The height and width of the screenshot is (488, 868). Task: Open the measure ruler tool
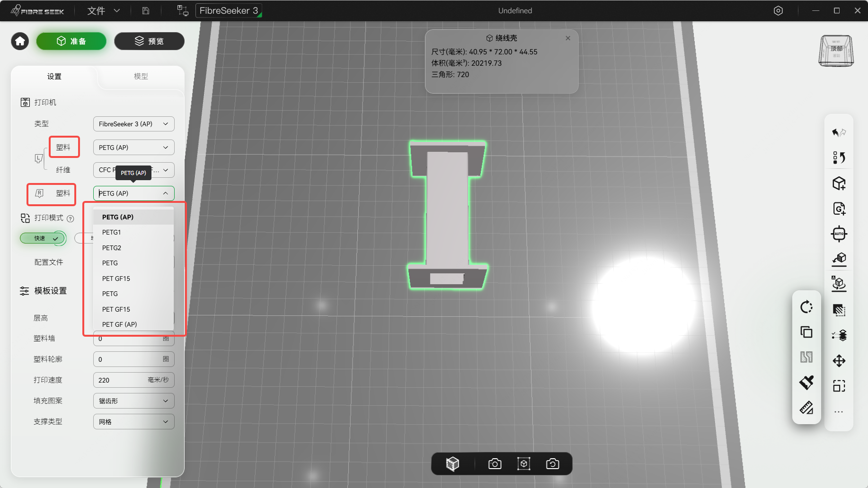click(806, 408)
